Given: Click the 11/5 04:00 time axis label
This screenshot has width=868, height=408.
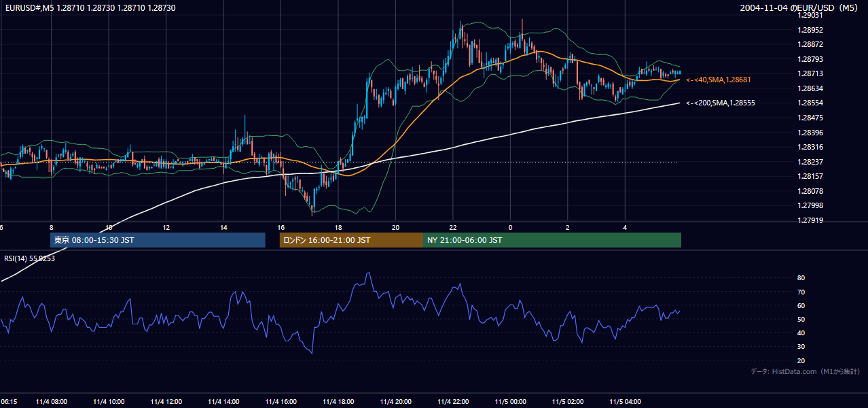Looking at the screenshot, I should tap(625, 402).
